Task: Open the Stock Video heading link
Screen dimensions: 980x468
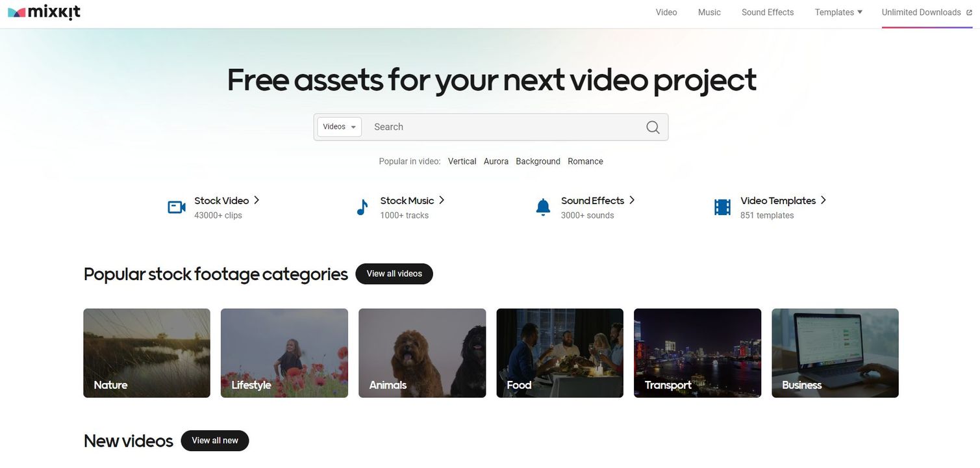Action: point(221,201)
